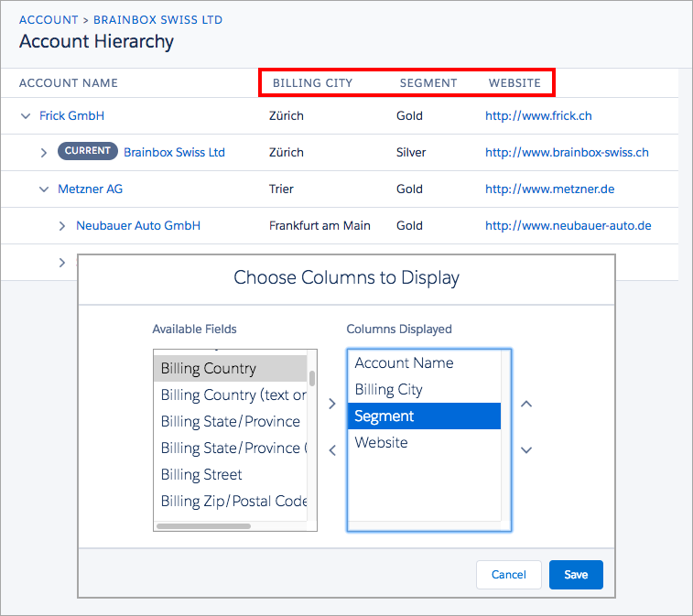Select Billing Street in Available Fields

(201, 475)
